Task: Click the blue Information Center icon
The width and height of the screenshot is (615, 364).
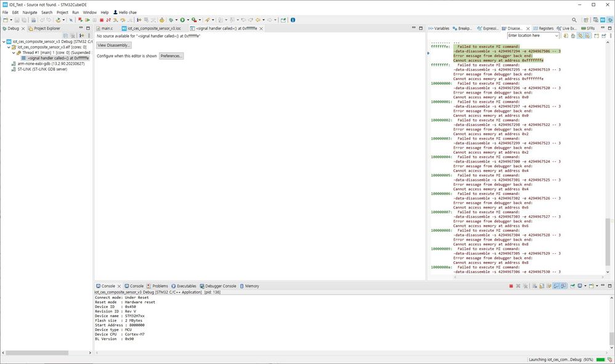Action: coord(292,20)
